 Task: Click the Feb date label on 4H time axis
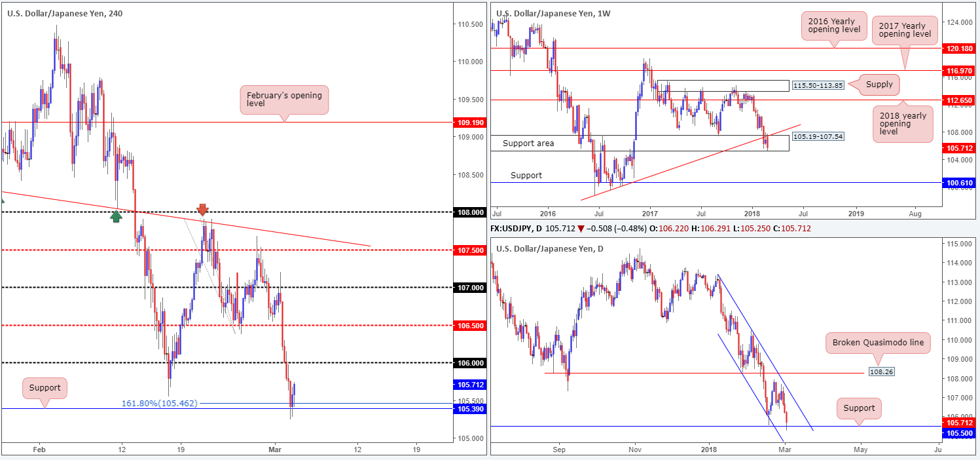coord(40,450)
